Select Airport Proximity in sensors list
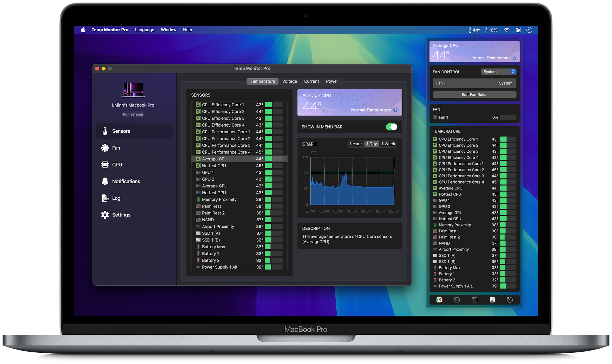Screen dimensions: 612x364 click(239, 226)
